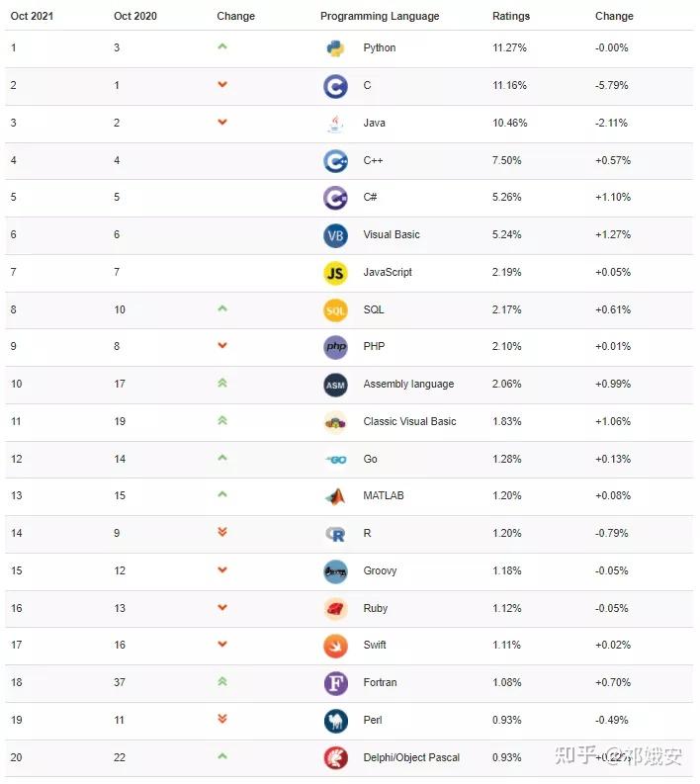
Task: Click the red Ruby gem icon
Action: coord(335,608)
